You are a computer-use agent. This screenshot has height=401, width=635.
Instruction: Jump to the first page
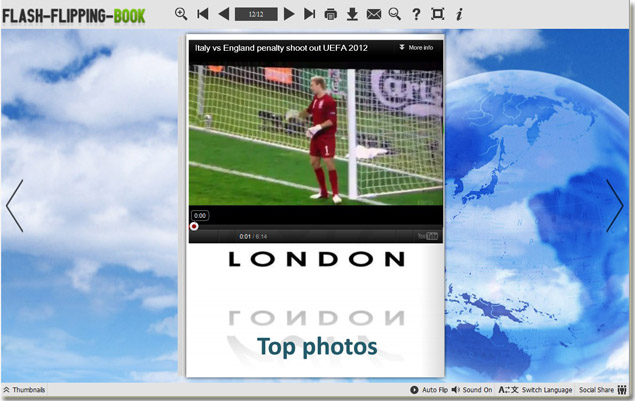203,14
